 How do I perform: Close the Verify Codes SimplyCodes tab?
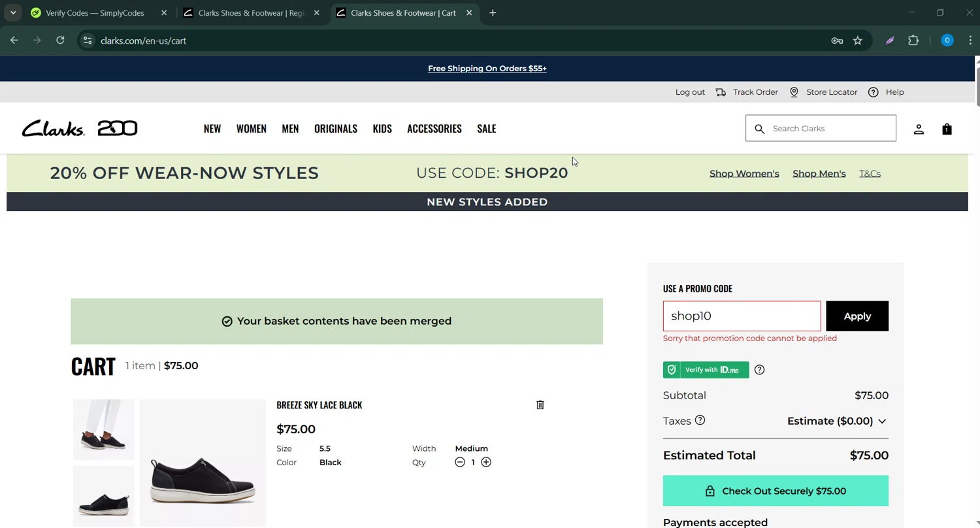[164, 12]
